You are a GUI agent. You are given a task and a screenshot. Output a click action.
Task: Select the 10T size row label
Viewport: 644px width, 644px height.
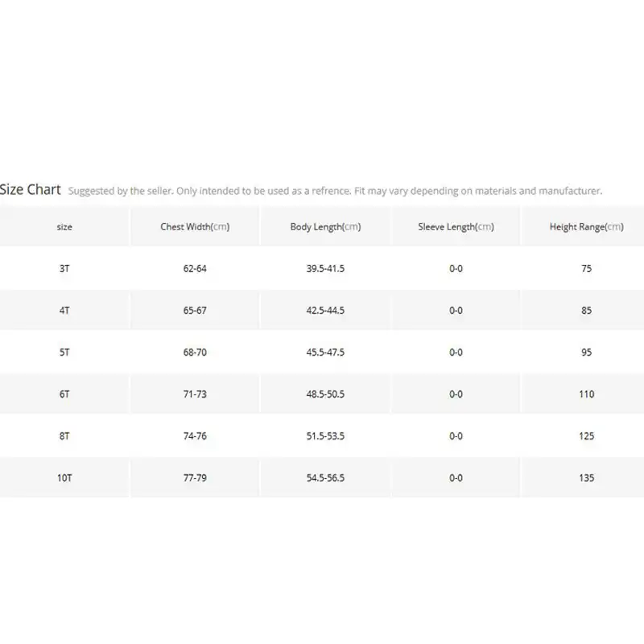tap(64, 478)
